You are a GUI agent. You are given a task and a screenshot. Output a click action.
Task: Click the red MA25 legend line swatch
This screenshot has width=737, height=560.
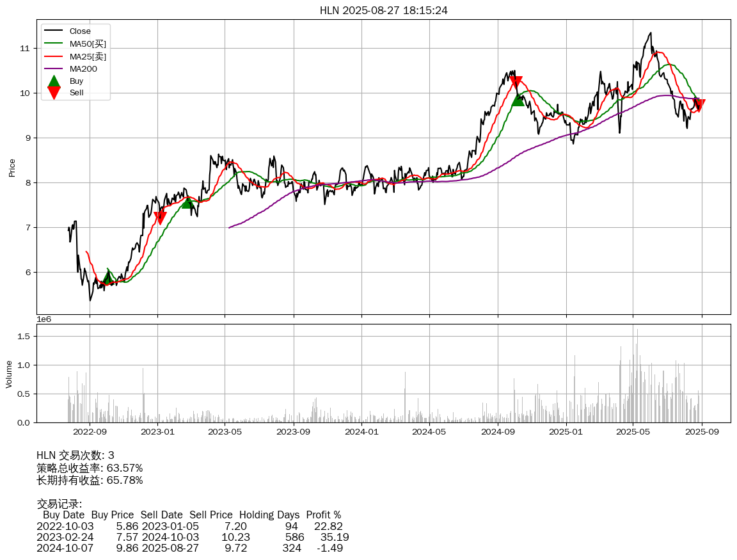54,56
